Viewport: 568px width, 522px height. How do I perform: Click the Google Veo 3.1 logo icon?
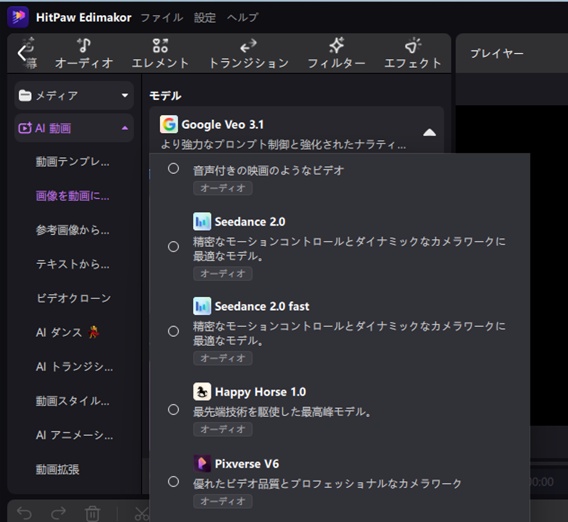pos(169,124)
